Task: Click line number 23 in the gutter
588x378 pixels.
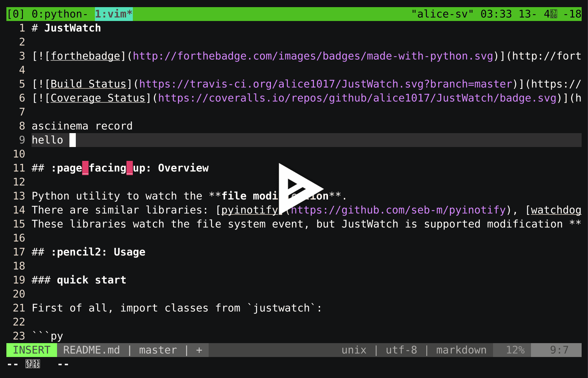Action: 19,336
